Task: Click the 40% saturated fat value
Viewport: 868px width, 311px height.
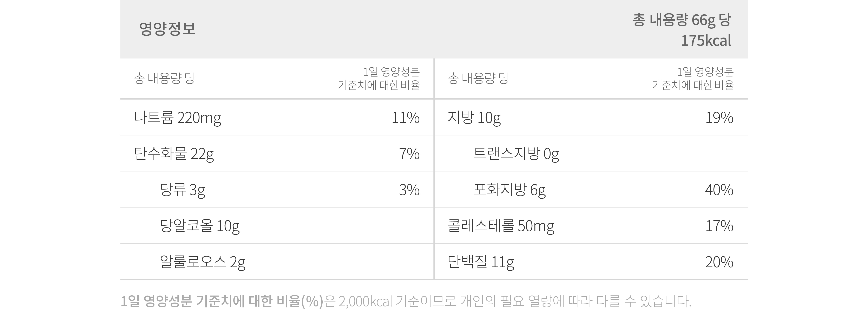Action: [x=719, y=190]
